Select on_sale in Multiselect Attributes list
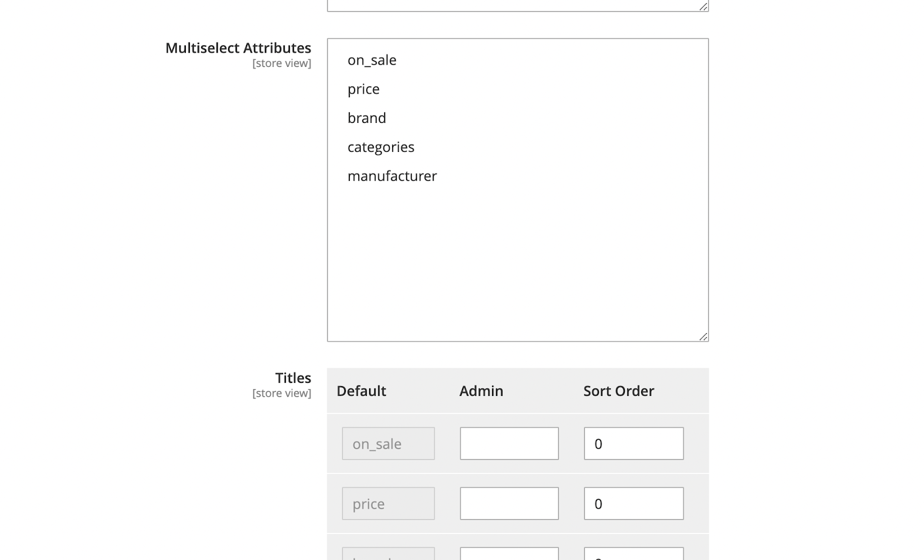 tap(372, 60)
